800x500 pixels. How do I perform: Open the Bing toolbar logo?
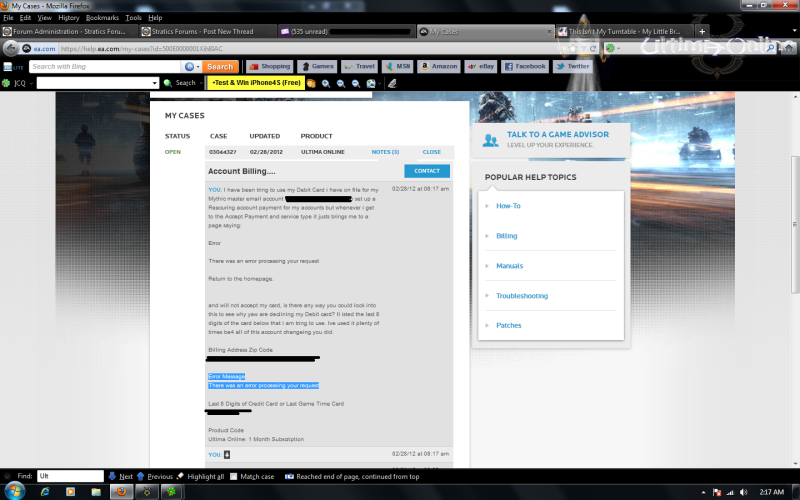click(13, 67)
